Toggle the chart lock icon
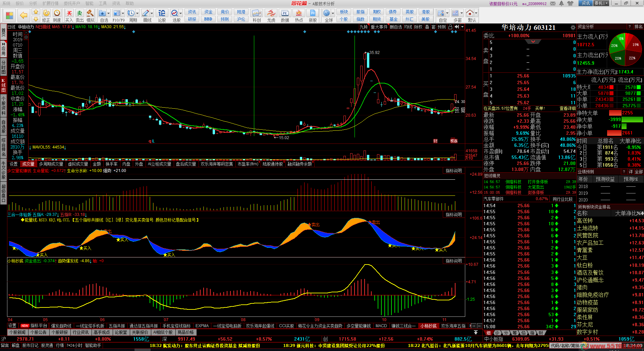 450,27
